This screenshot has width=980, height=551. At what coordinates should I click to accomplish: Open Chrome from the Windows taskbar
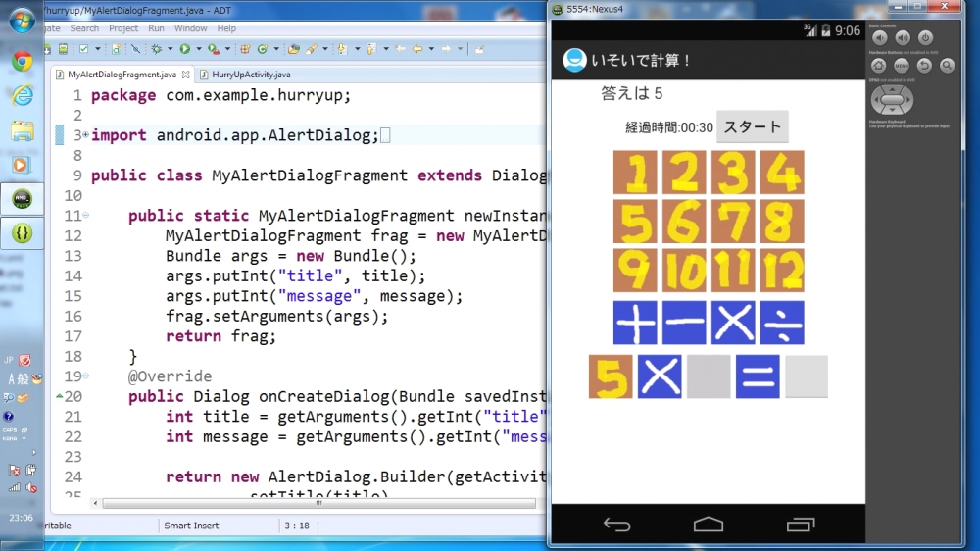pyautogui.click(x=22, y=61)
